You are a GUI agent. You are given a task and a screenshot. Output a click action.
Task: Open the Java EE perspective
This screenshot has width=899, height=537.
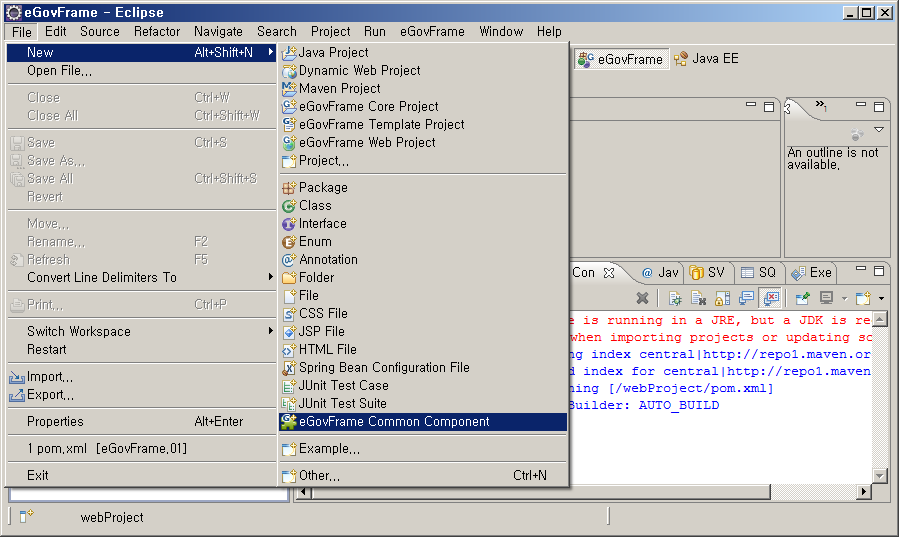click(x=706, y=59)
